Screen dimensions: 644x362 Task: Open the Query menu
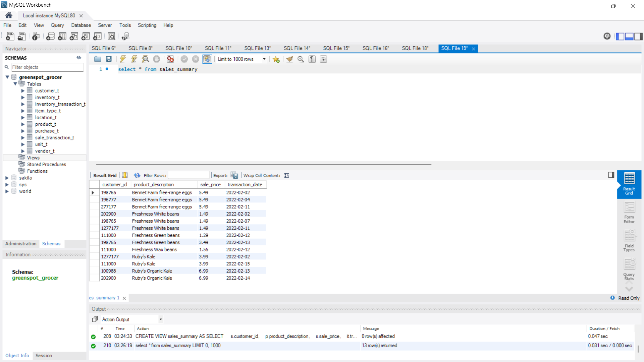tap(57, 25)
